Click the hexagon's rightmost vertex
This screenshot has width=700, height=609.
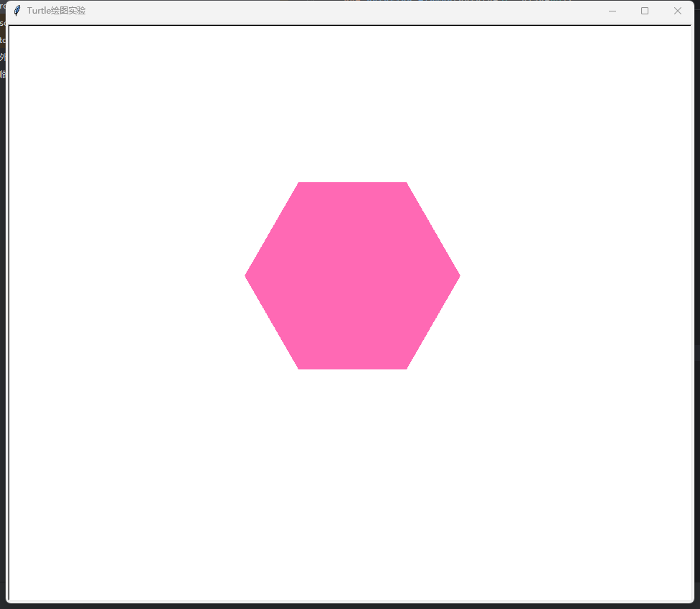(458, 275)
